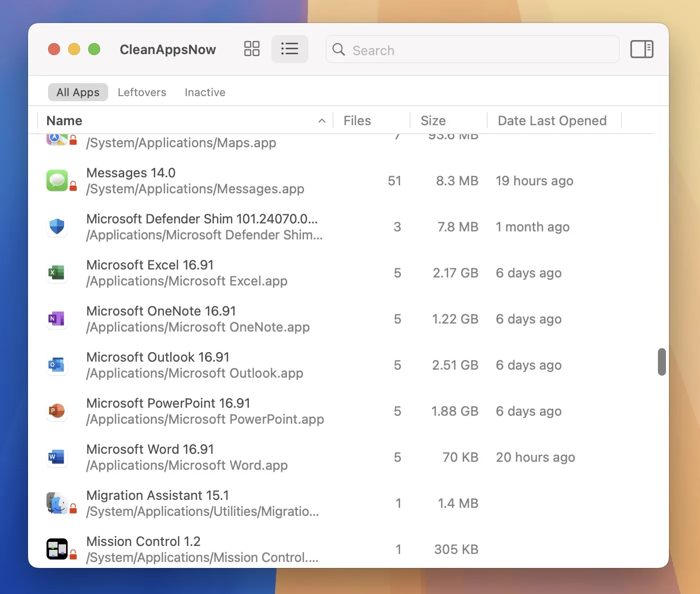700x594 pixels.
Task: Click the /System/Applications/Maps.app path
Action: pyautogui.click(x=181, y=143)
